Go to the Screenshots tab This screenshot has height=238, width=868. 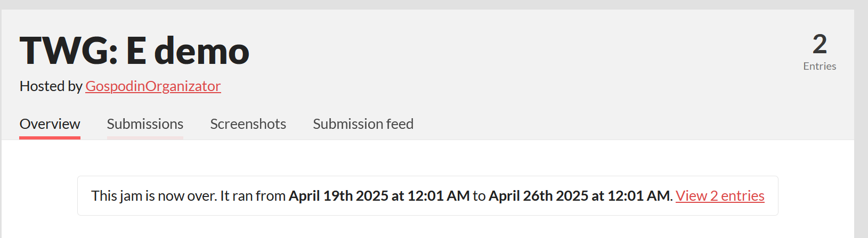pos(248,124)
